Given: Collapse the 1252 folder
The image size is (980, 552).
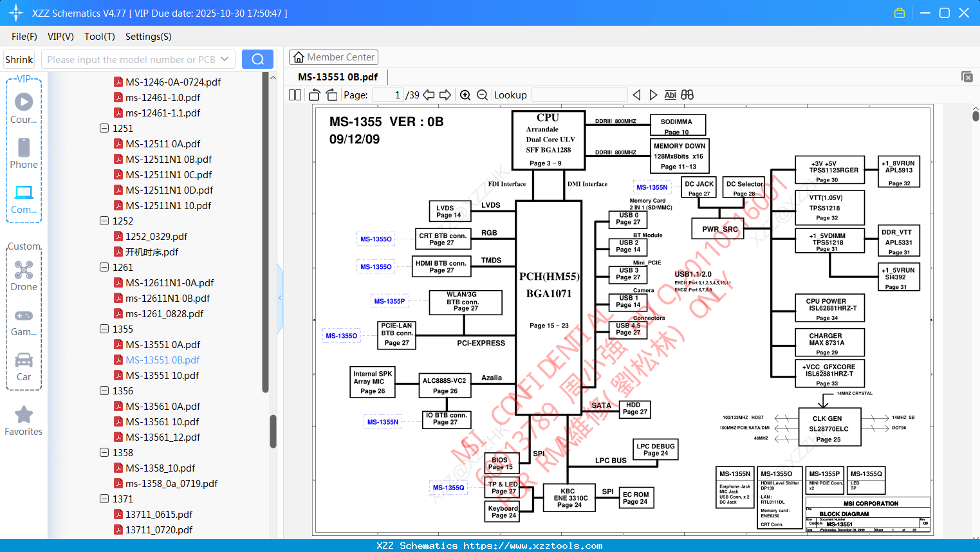Looking at the screenshot, I should tap(104, 221).
